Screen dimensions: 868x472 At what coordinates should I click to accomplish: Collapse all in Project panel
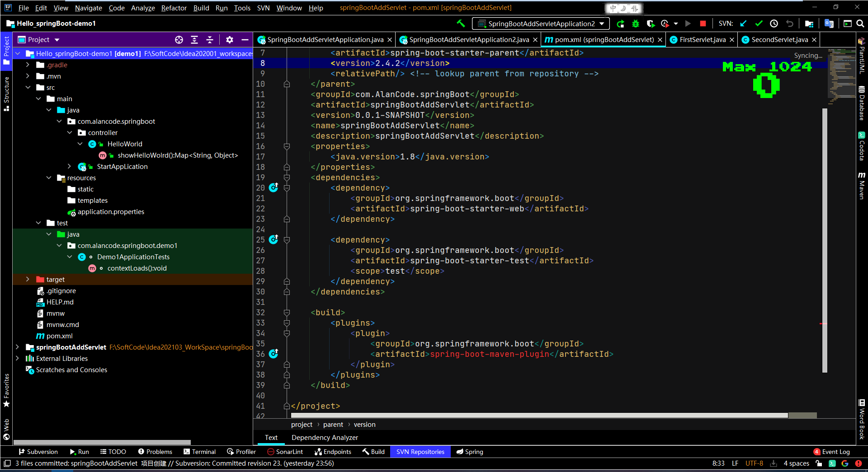tap(210, 40)
